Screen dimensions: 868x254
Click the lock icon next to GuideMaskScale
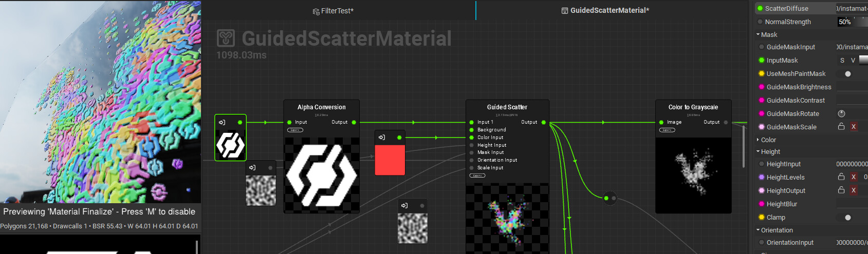[841, 127]
